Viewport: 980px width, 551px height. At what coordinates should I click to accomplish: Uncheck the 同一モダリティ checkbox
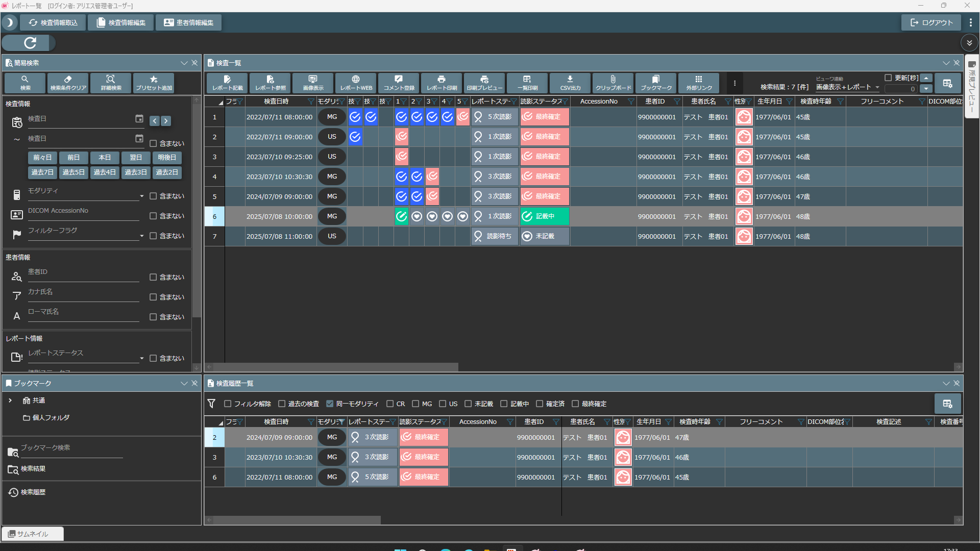[330, 404]
